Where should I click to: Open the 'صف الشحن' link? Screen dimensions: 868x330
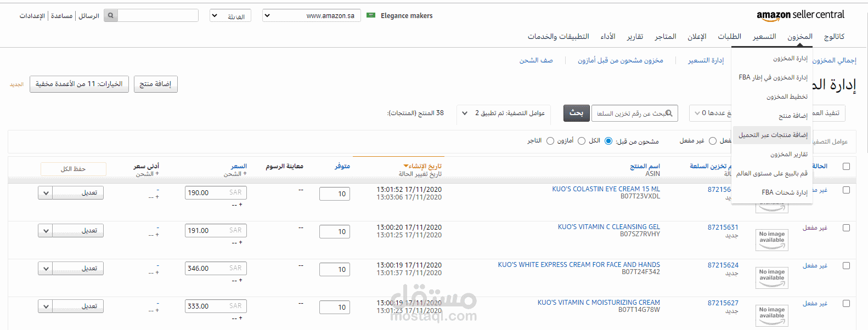(536, 60)
